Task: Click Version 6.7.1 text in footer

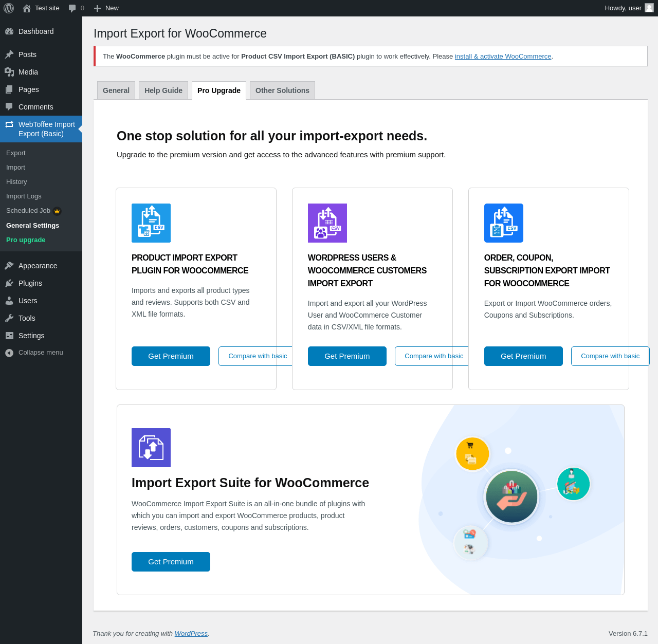Action: coord(628,634)
